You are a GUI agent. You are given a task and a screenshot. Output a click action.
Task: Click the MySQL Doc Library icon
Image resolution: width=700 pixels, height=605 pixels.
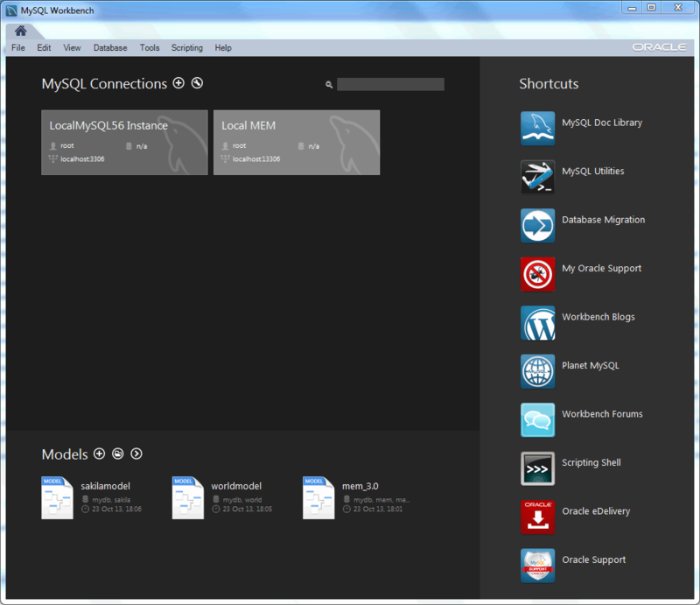point(537,128)
